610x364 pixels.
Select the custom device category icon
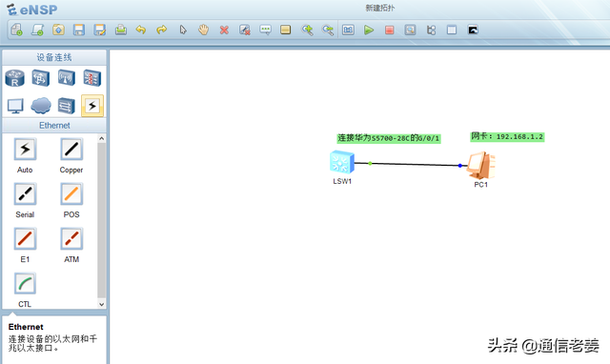66,106
